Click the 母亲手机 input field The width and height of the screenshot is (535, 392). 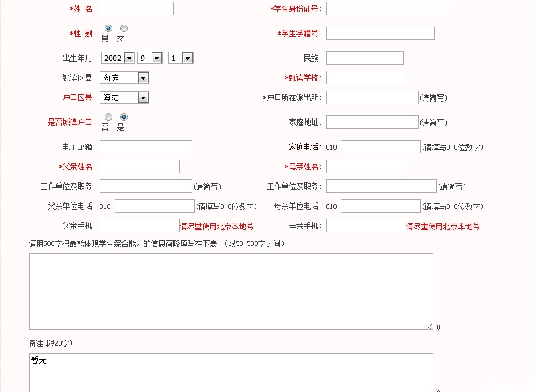tap(366, 226)
